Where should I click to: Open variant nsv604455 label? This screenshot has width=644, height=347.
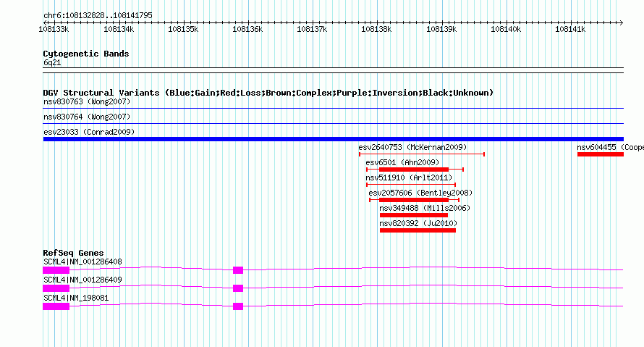tap(610, 147)
